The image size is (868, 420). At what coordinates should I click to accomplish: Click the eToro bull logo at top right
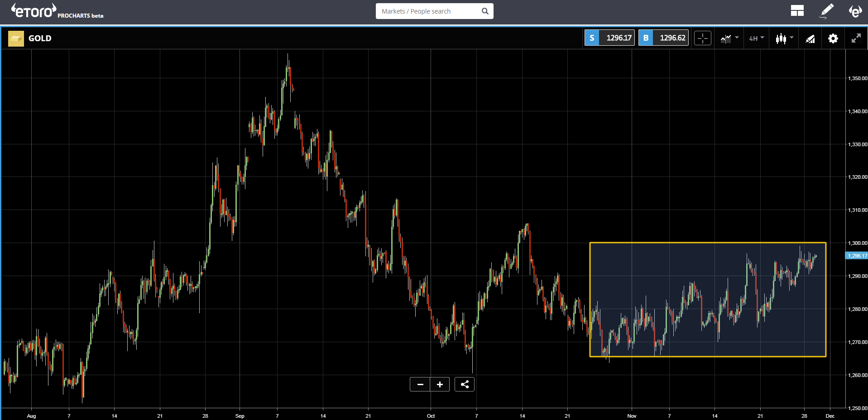coord(855,11)
